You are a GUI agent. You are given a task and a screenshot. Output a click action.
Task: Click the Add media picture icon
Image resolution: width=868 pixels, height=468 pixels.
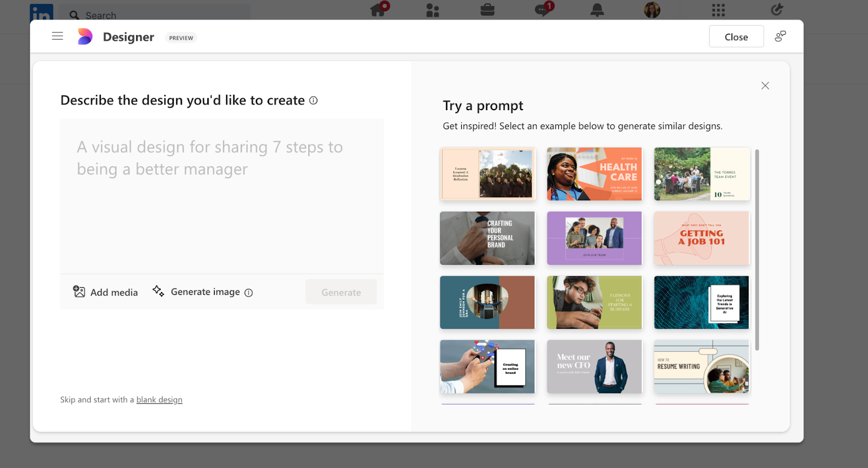click(79, 292)
